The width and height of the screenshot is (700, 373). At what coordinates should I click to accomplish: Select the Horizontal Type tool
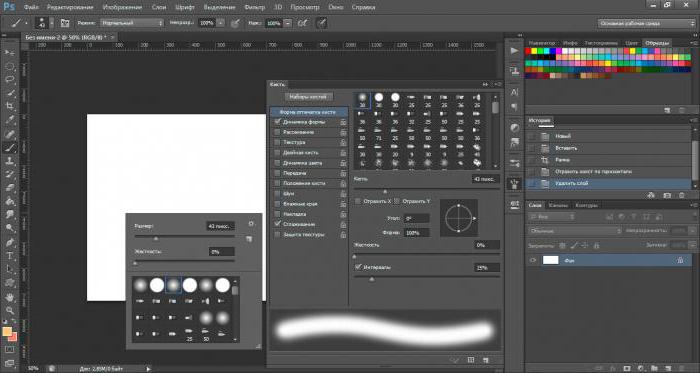pos(9,256)
